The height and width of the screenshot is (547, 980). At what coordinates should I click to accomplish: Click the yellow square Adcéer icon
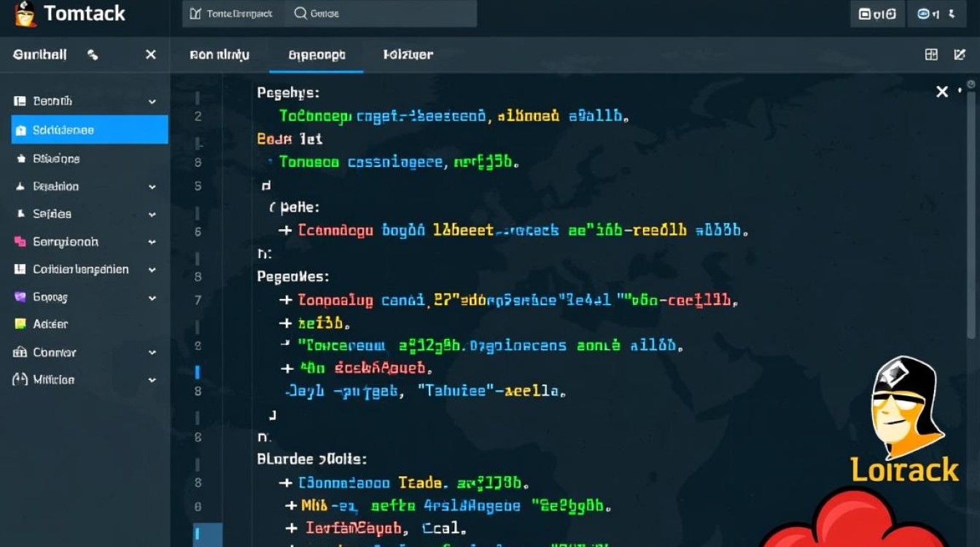(20, 325)
